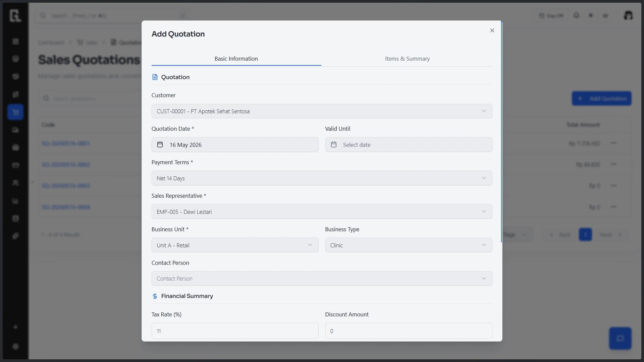Viewport: 644px width, 362px height.
Task: Open quotation SQ-20260516-0002 link
Action: click(66, 165)
